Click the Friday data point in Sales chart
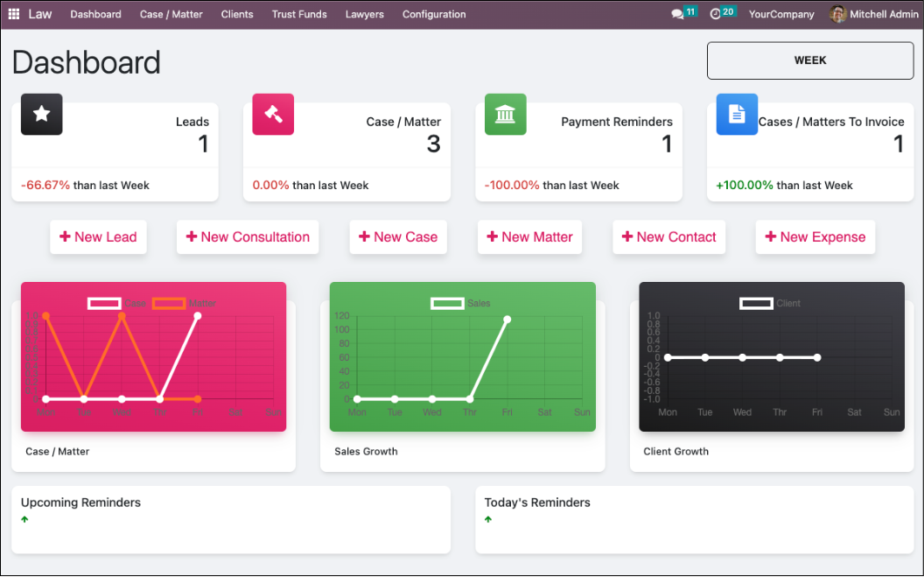The height and width of the screenshot is (577, 924). click(507, 320)
